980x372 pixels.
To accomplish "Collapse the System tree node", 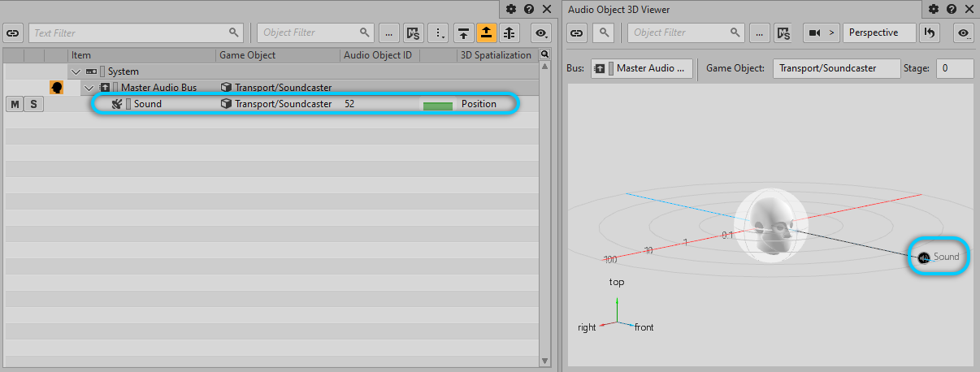I will (x=76, y=71).
